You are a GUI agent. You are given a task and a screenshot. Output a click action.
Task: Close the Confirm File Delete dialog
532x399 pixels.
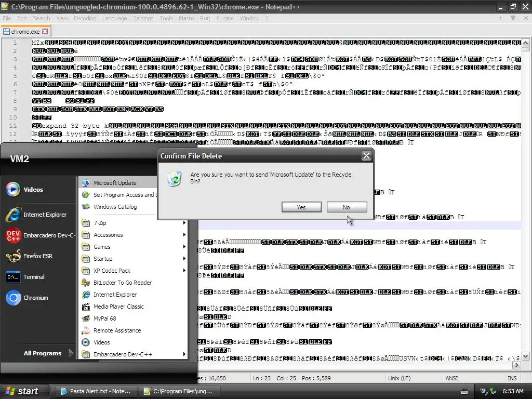coord(366,156)
